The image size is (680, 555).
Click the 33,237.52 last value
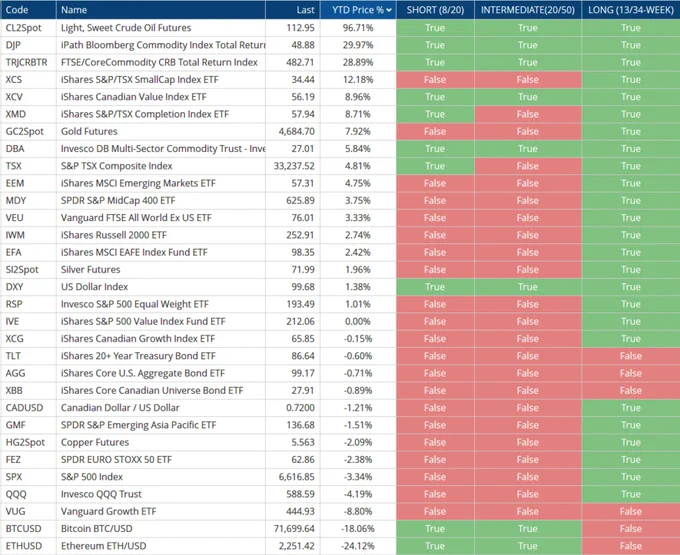294,166
